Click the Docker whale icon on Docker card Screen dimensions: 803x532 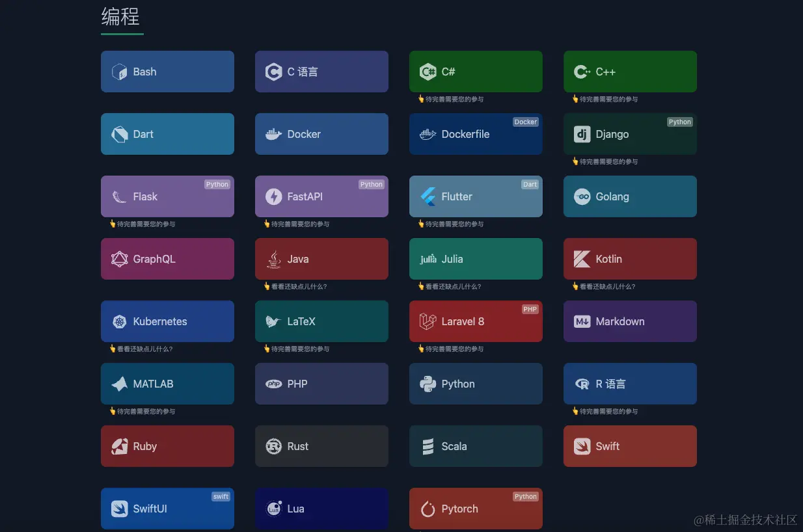pos(273,134)
